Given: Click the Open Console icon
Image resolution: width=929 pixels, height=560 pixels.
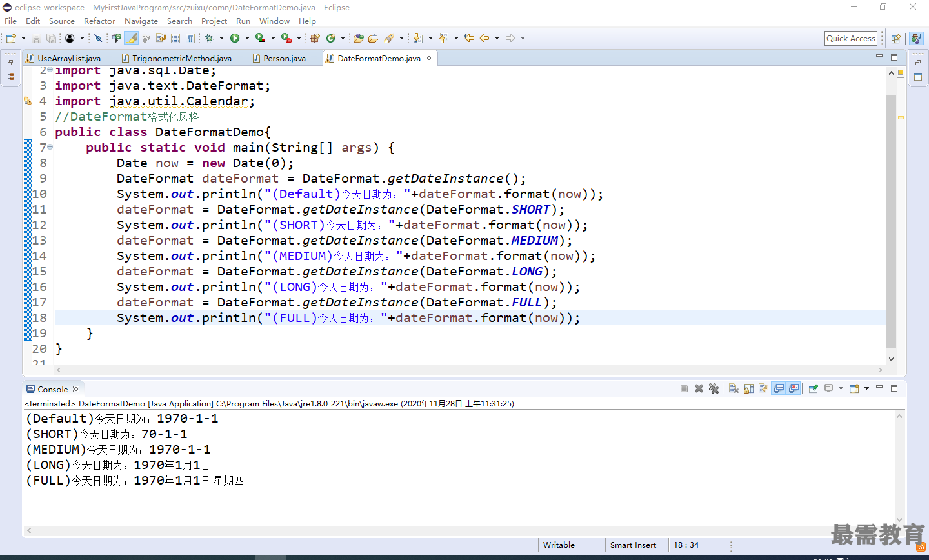Looking at the screenshot, I should (x=855, y=388).
